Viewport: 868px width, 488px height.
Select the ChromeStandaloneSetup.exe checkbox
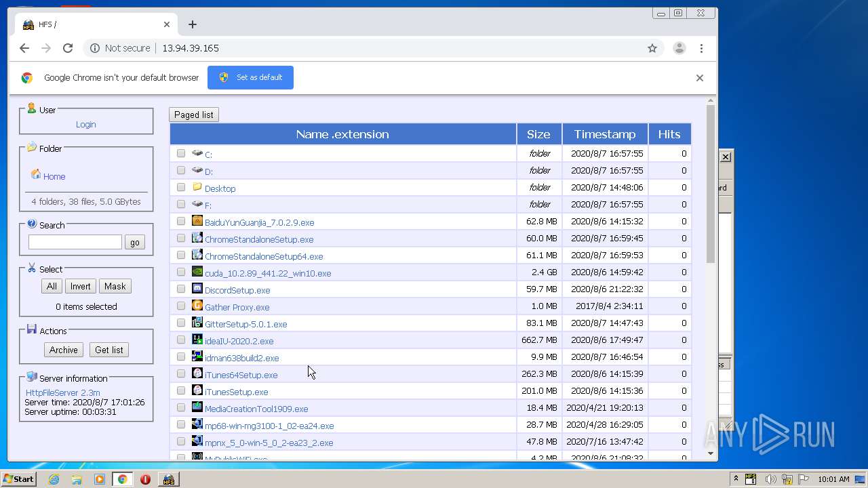click(181, 238)
